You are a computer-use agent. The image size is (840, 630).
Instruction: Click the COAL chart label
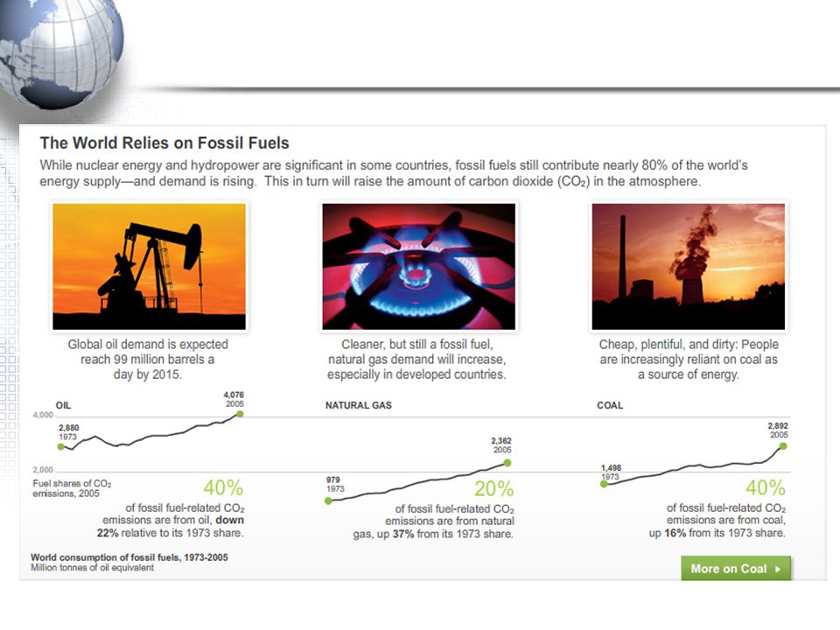[610, 405]
